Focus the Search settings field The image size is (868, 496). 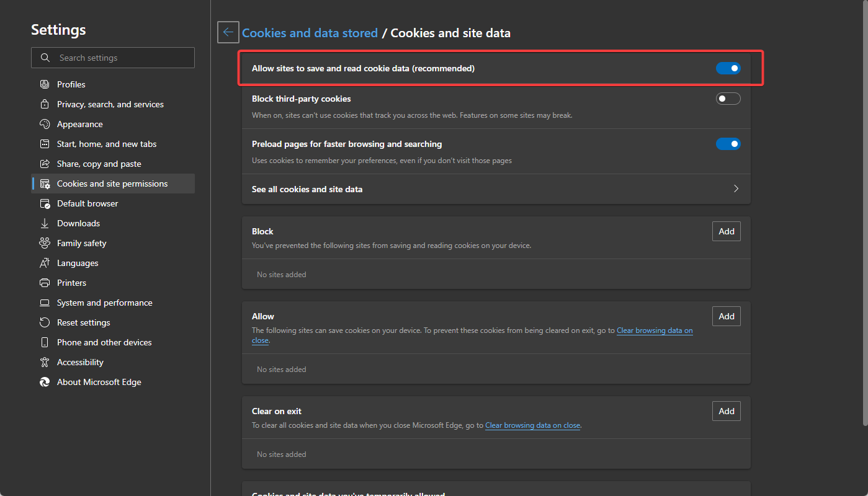click(113, 58)
